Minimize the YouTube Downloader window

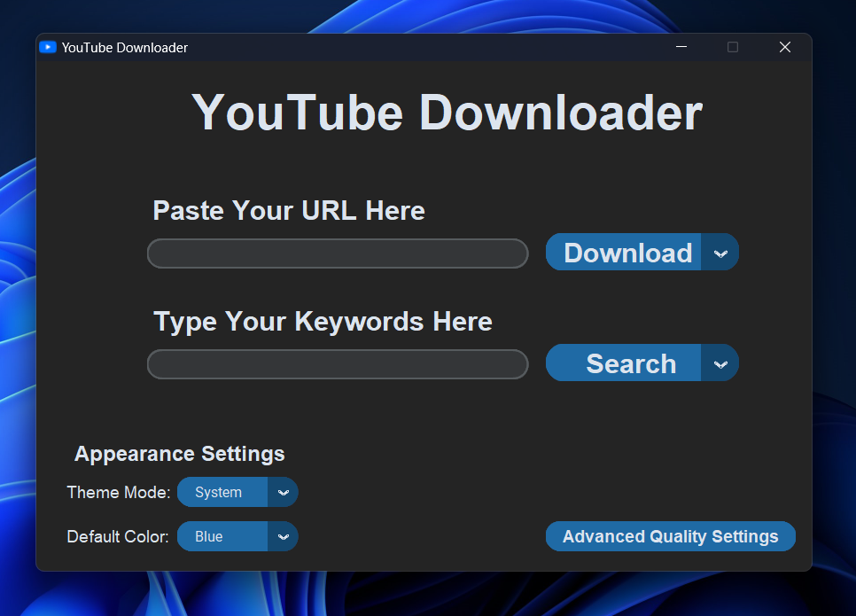coord(681,47)
